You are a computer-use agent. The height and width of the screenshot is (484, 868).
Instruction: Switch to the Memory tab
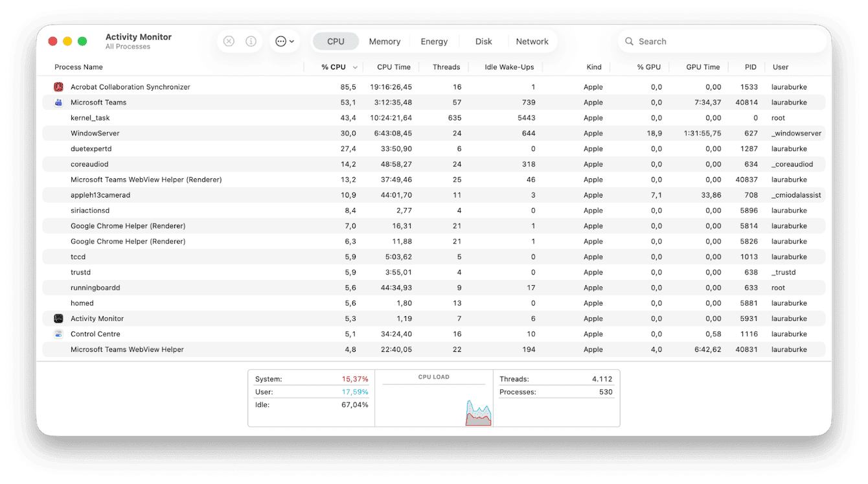tap(385, 41)
